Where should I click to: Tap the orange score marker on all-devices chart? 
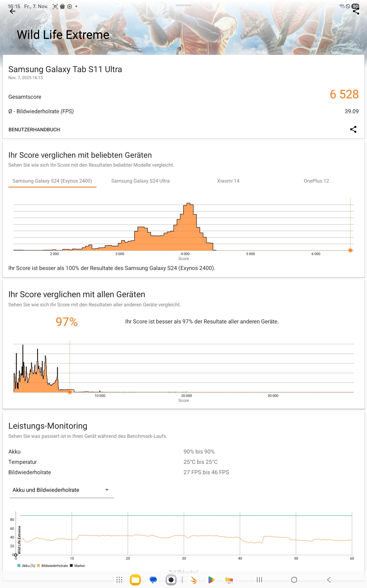(70, 392)
